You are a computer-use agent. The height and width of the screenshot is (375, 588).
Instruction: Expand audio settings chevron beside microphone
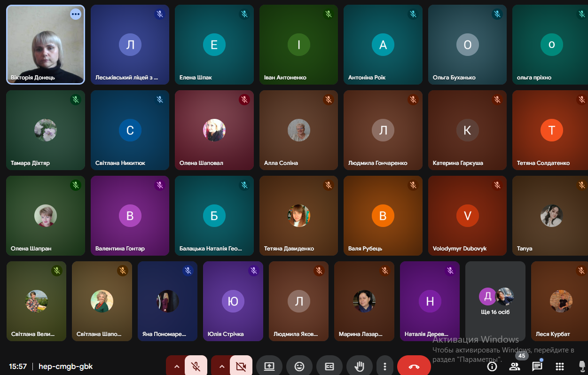pos(177,367)
